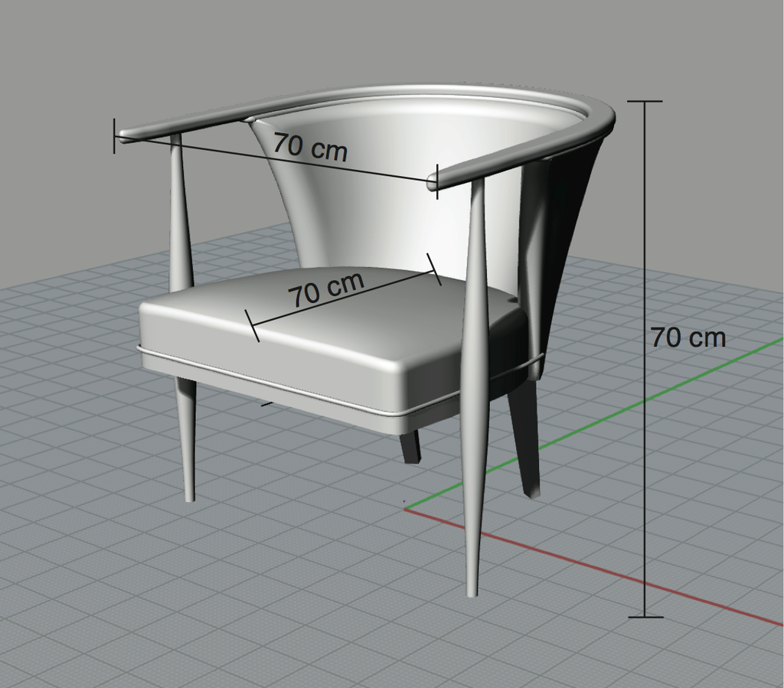The image size is (784, 688).
Task: Click the bottom tick of the height dimension
Action: (x=645, y=616)
